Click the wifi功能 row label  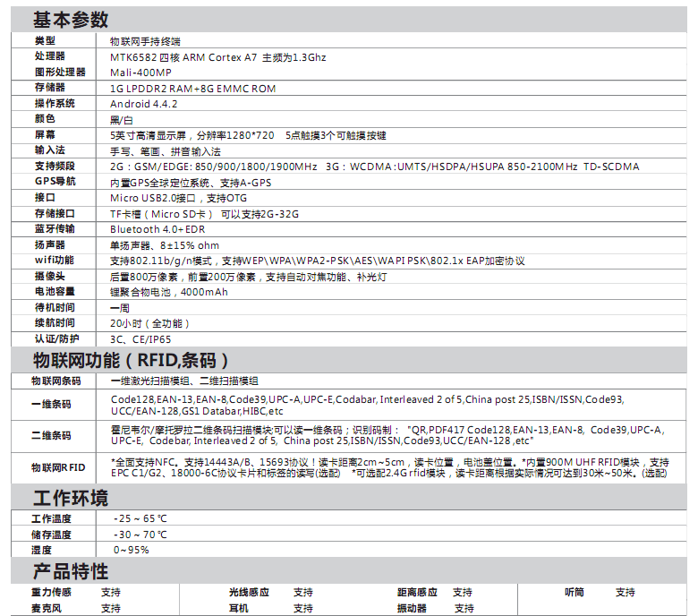click(55, 261)
